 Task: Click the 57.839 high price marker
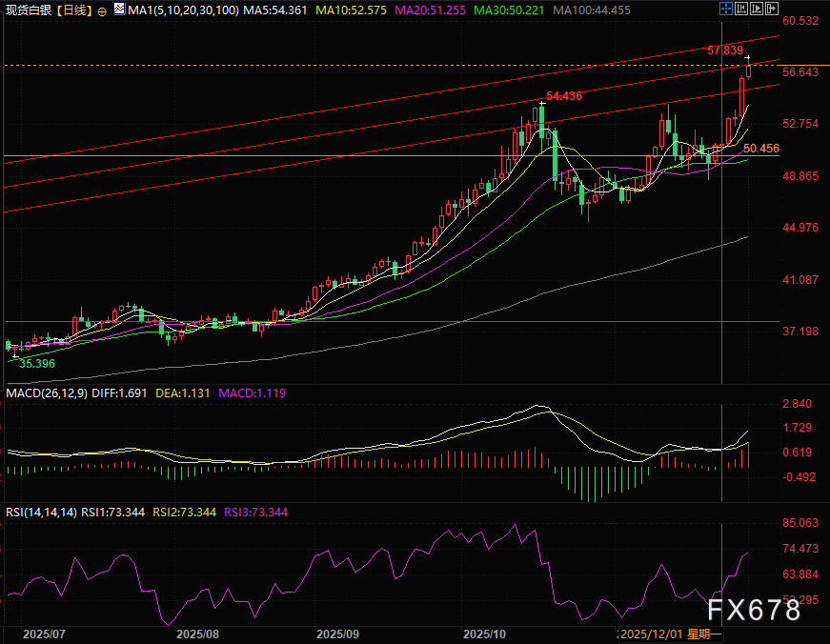click(x=725, y=49)
